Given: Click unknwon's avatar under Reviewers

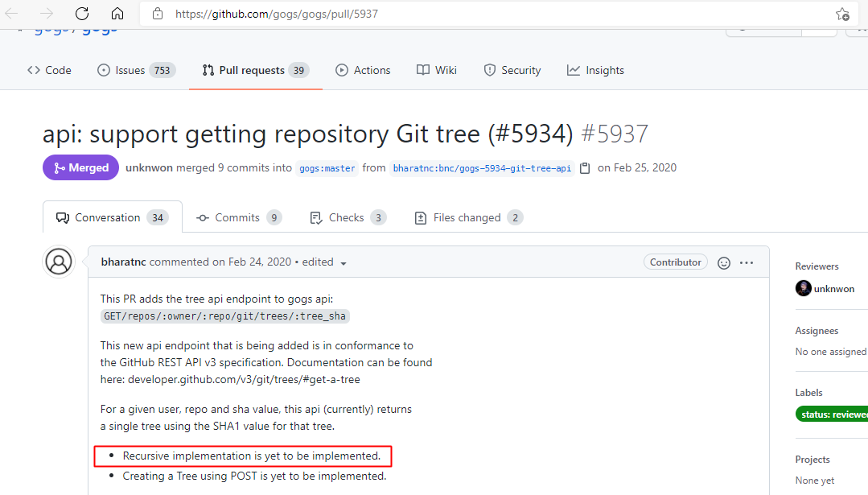Looking at the screenshot, I should point(803,287).
